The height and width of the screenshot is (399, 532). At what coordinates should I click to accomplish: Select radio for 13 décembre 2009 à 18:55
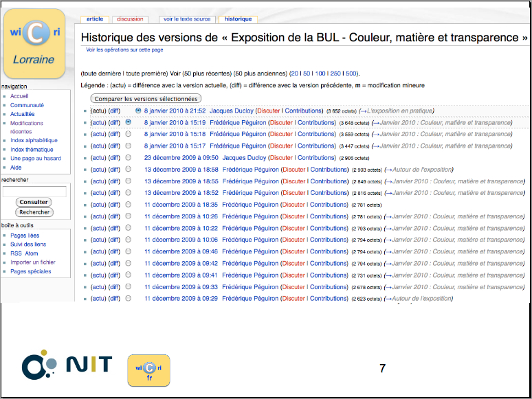click(x=129, y=181)
